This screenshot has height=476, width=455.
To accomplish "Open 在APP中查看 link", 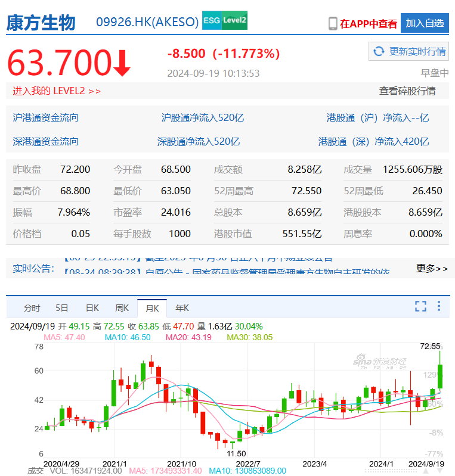I will [369, 24].
